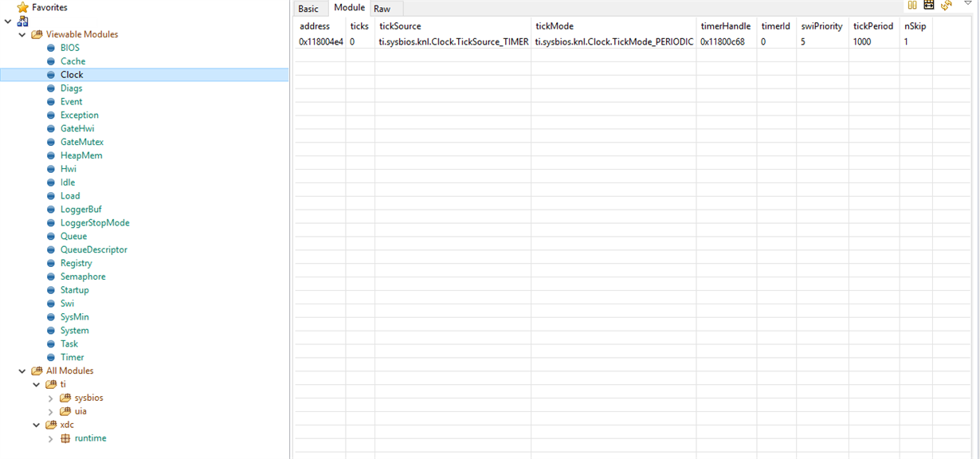
Task: Click the Swi module's blue icon
Action: click(x=51, y=304)
